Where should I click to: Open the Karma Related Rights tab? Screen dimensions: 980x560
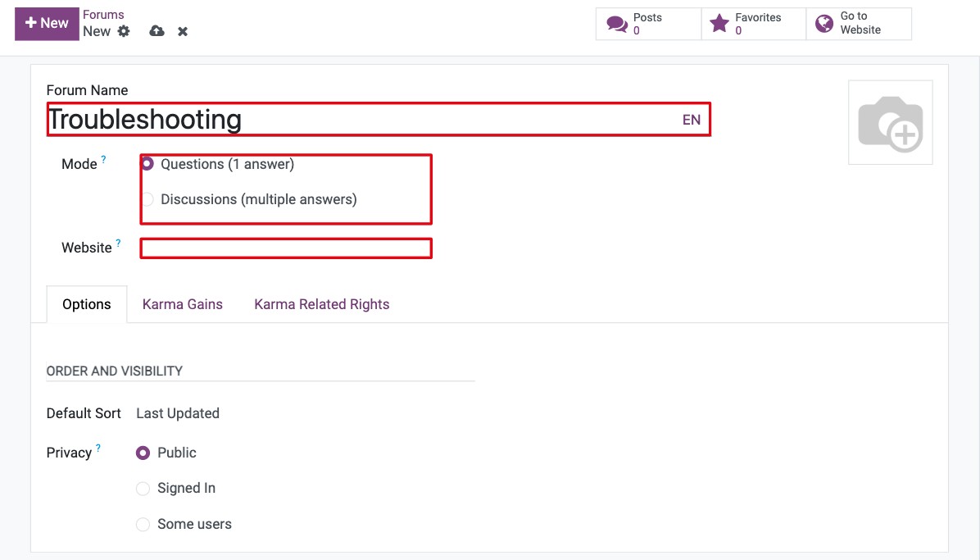tap(322, 304)
